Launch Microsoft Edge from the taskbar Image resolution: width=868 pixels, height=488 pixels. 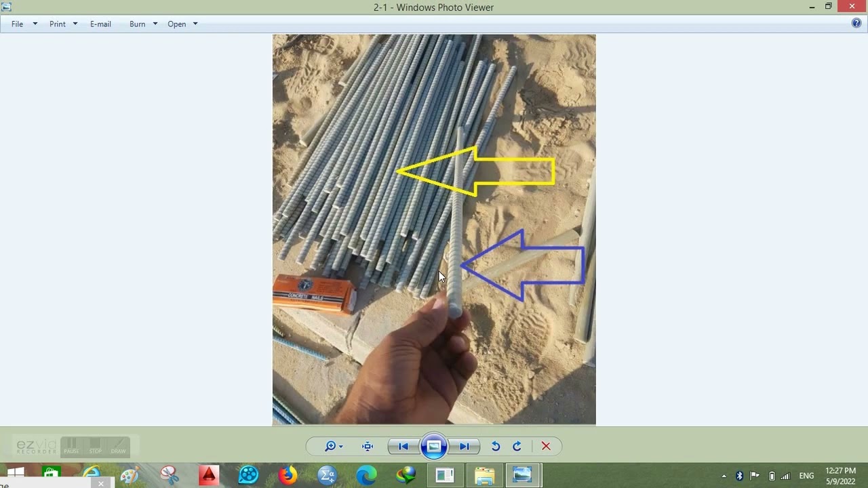(x=366, y=475)
